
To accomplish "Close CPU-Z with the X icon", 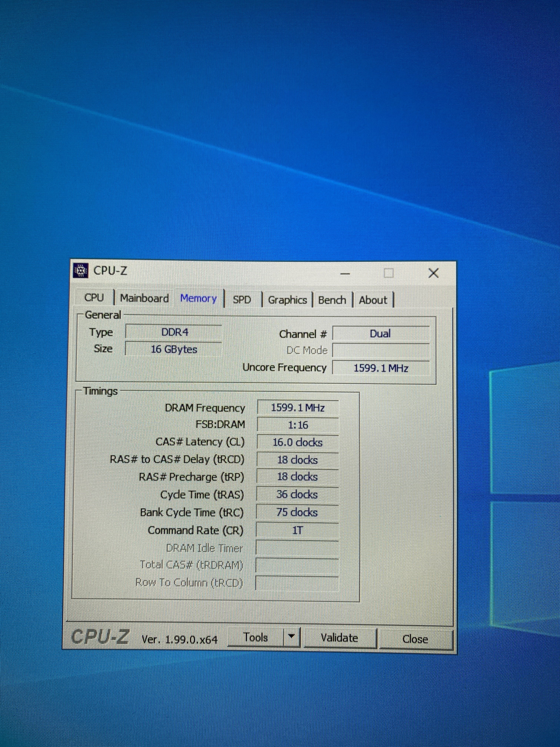I will pos(433,273).
